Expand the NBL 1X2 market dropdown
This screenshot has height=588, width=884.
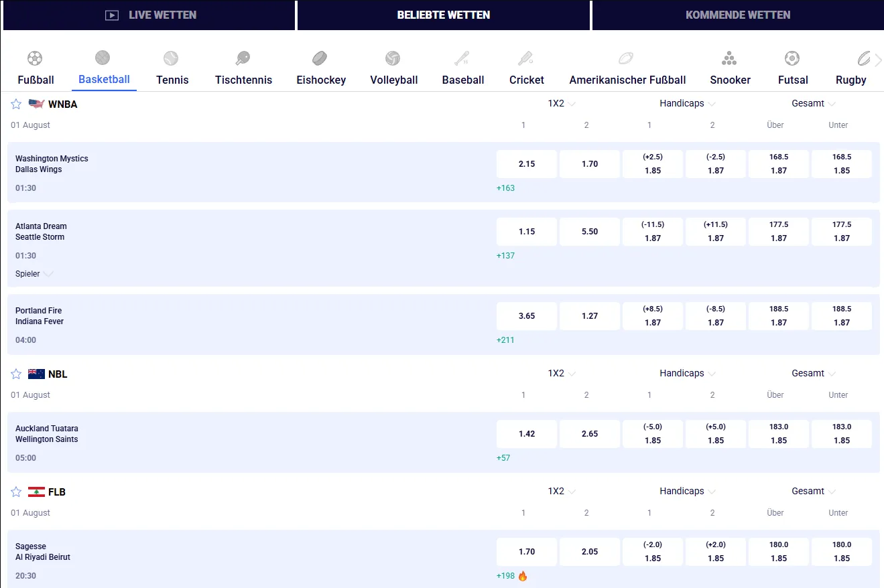562,374
